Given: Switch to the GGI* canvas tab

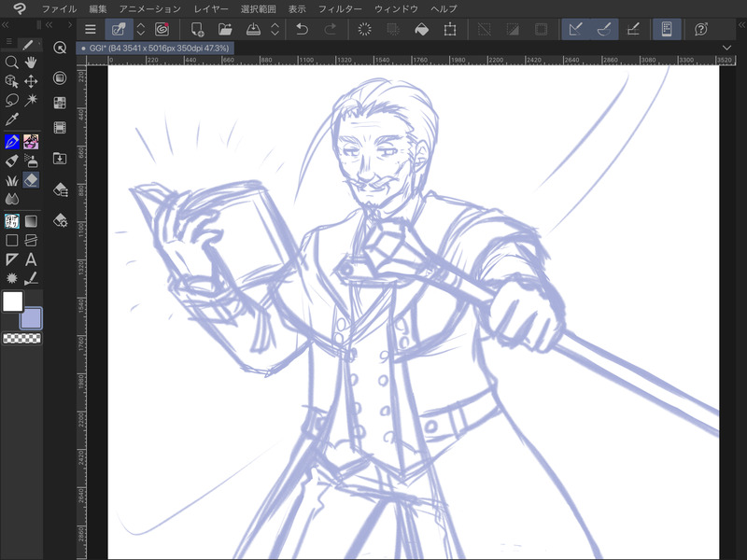Looking at the screenshot, I should [155, 49].
